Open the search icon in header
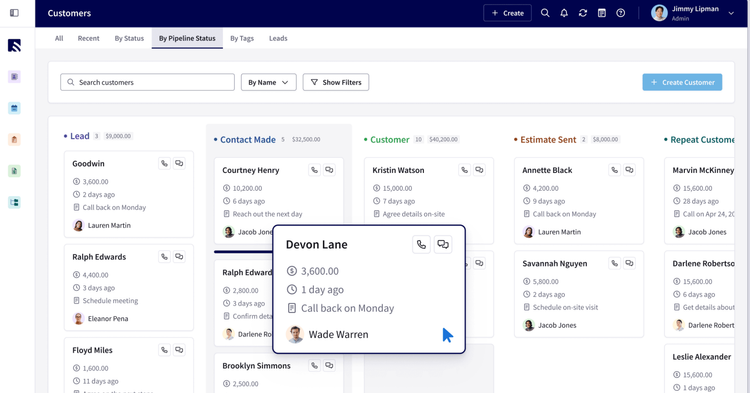750x393 pixels. (545, 13)
